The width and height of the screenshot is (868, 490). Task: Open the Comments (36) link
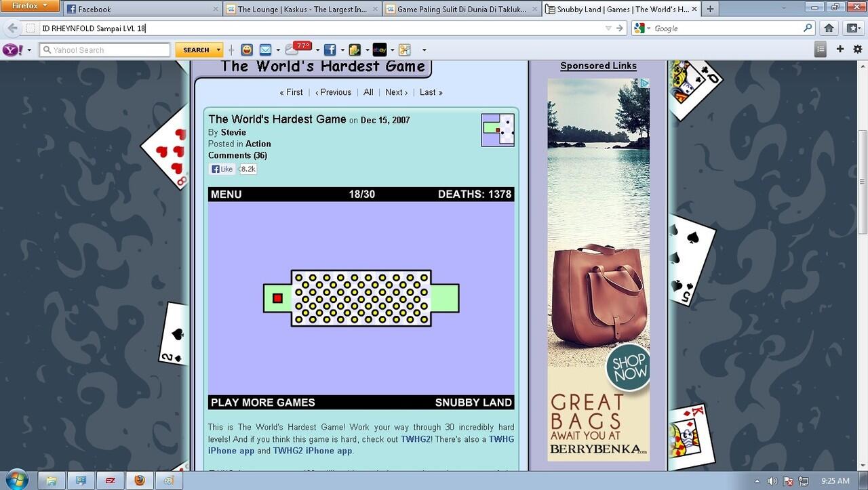237,155
